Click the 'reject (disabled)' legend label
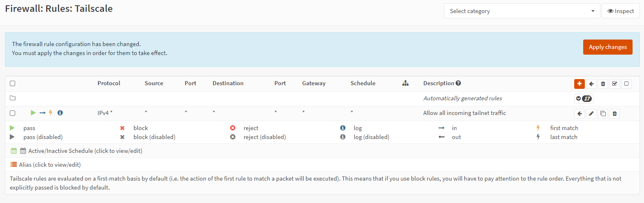Viewport: 644px width, 203px height. coord(265,137)
